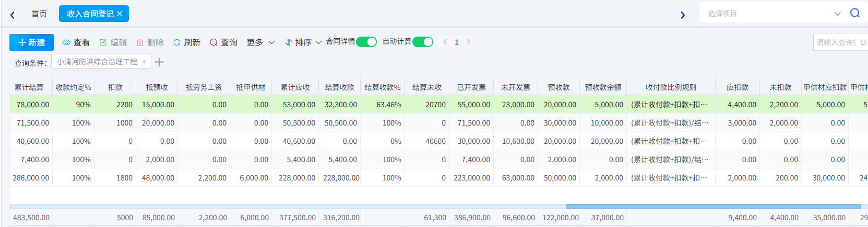
Task: Click the 收付款比例规则 column header
Action: pyautogui.click(x=671, y=87)
